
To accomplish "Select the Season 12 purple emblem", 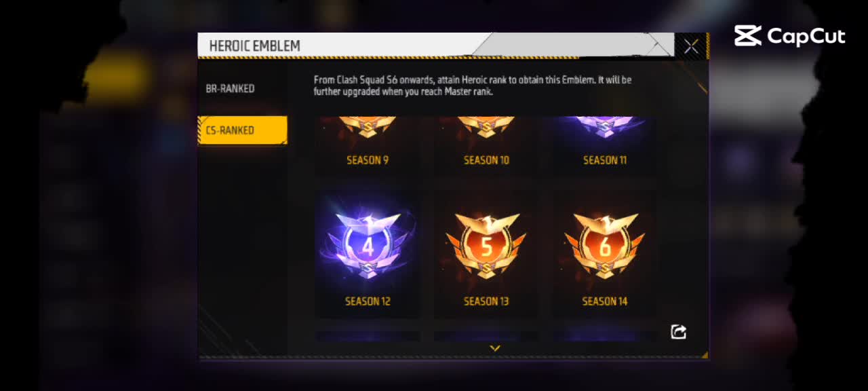I will pos(368,245).
